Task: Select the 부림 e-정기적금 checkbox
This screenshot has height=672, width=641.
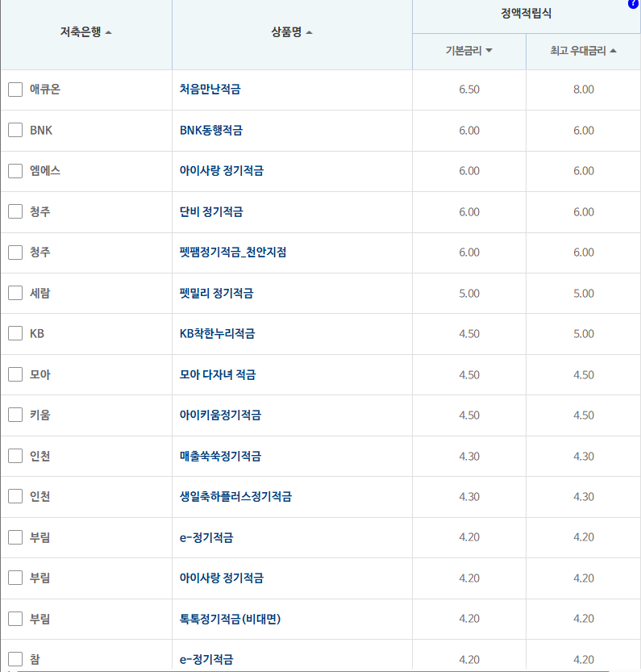Action: (15, 537)
